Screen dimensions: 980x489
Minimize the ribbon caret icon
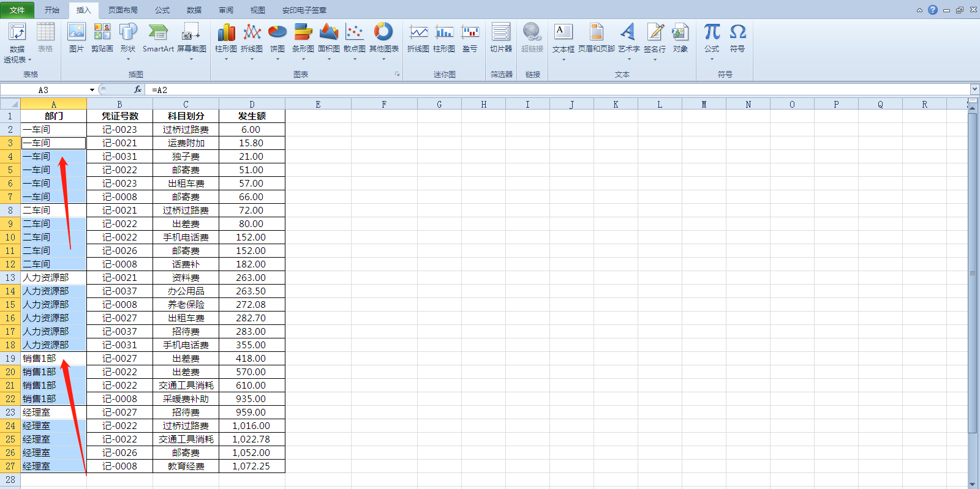919,10
